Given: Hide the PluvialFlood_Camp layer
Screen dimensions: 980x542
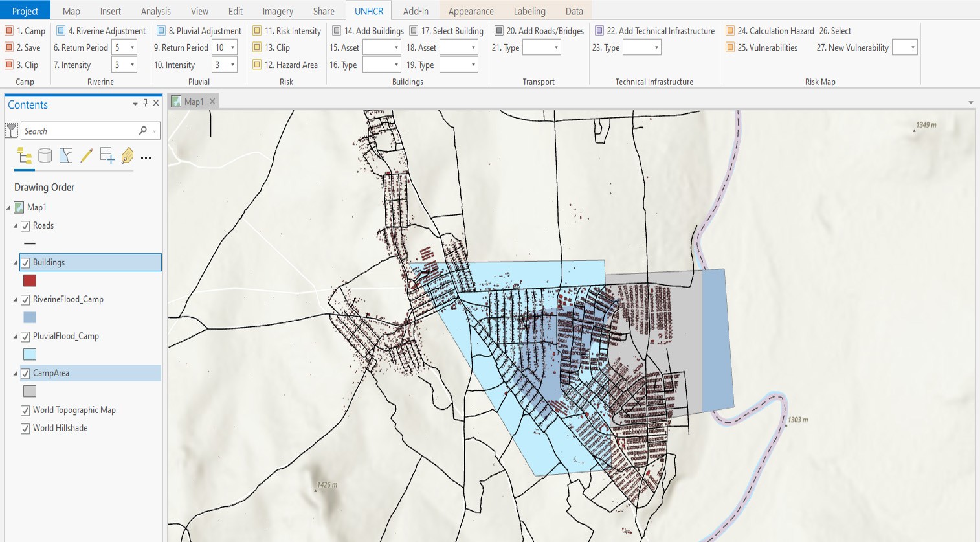Looking at the screenshot, I should coord(25,336).
